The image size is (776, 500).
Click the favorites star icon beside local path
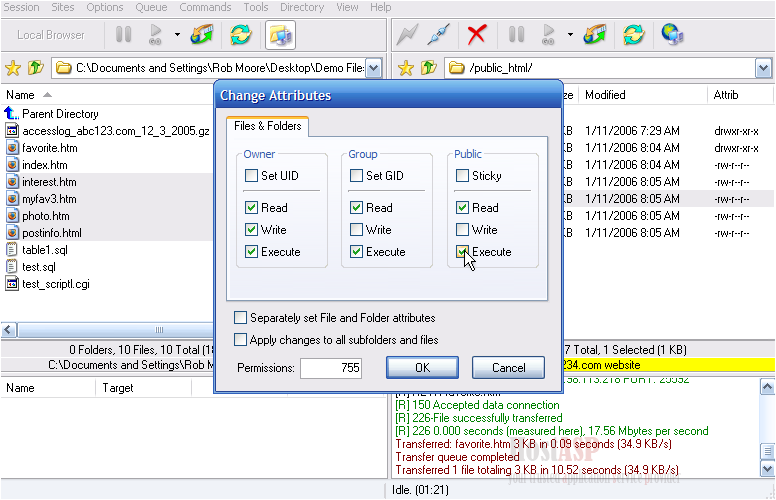13,68
